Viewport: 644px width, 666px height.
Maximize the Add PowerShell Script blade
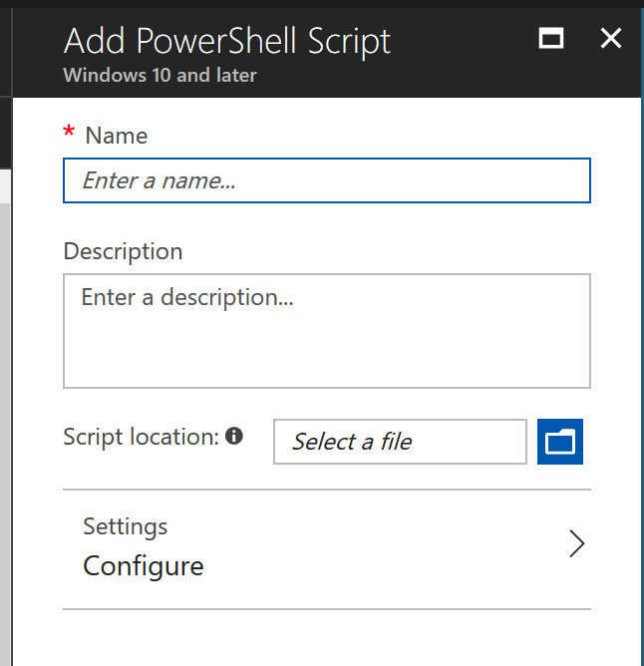point(551,38)
